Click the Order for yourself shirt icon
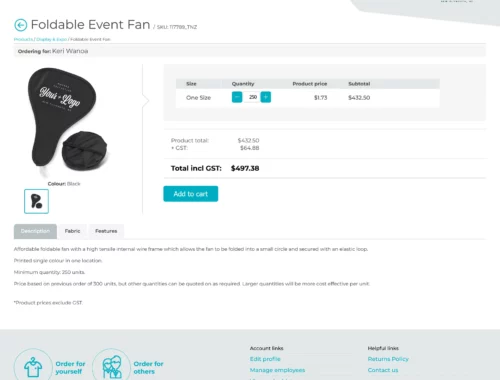The height and width of the screenshot is (380, 500). [x=33, y=367]
